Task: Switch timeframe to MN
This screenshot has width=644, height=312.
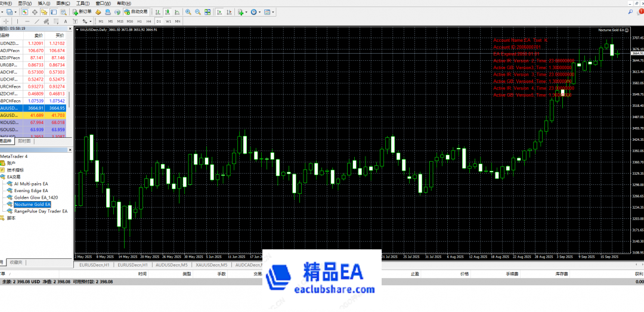Action: [178, 21]
